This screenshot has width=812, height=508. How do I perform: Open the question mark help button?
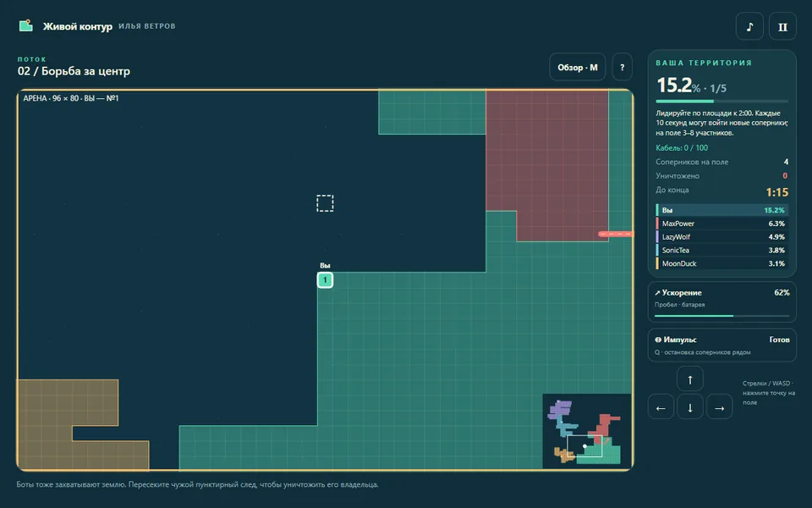click(x=622, y=67)
